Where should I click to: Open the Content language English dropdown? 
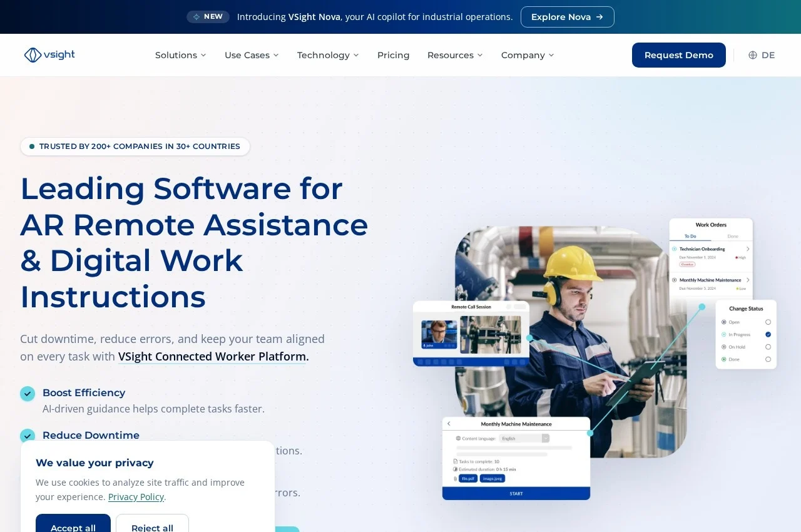pos(524,438)
